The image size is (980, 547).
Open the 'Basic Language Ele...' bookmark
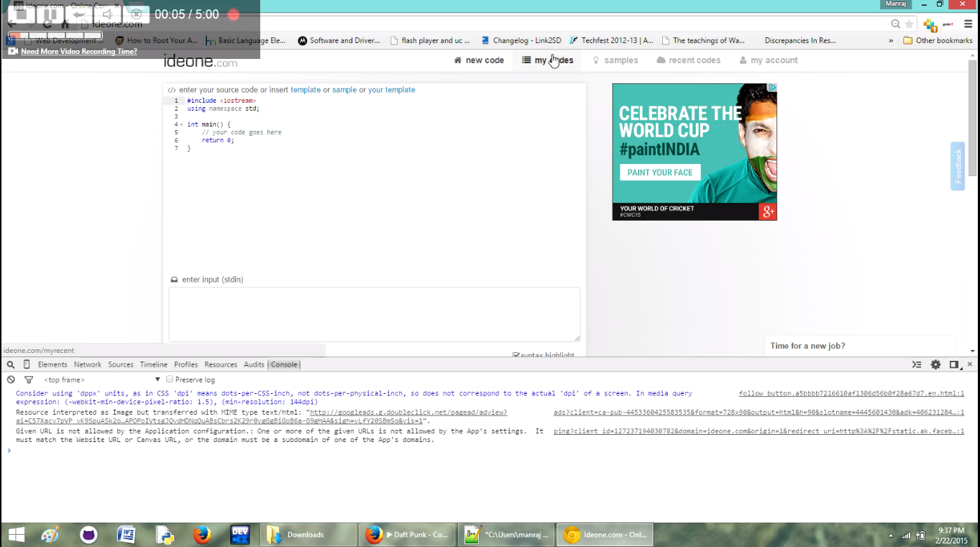point(246,41)
